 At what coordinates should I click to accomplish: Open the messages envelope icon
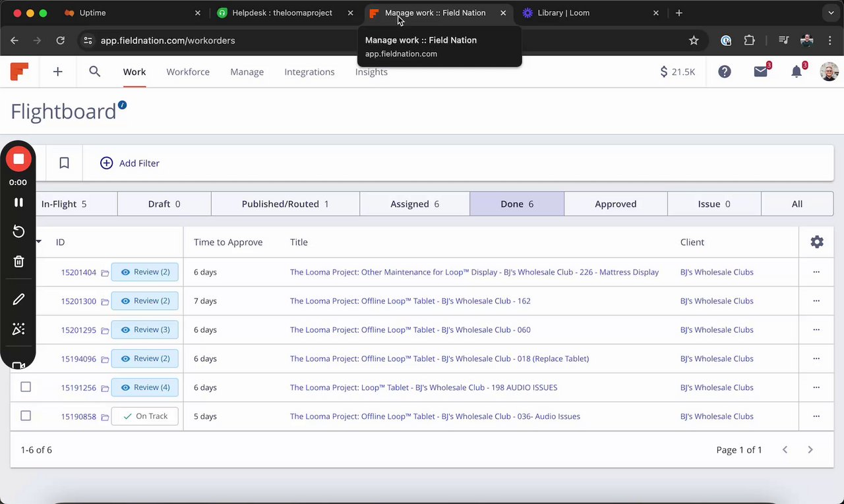pyautogui.click(x=761, y=72)
